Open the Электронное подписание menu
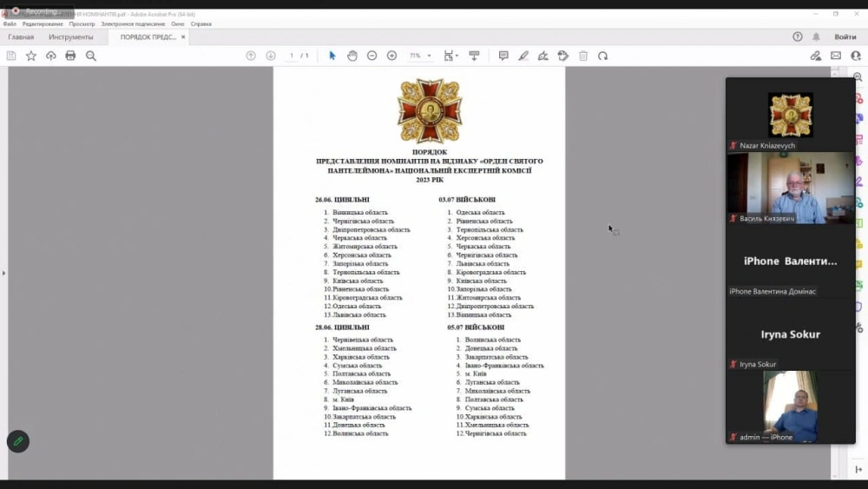Viewport: 868px width, 489px height. click(x=133, y=23)
